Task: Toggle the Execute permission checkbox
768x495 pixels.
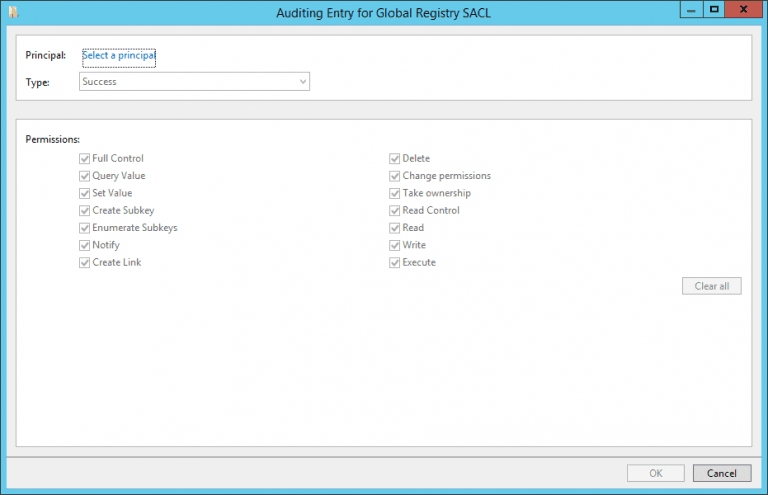Action: tap(395, 263)
